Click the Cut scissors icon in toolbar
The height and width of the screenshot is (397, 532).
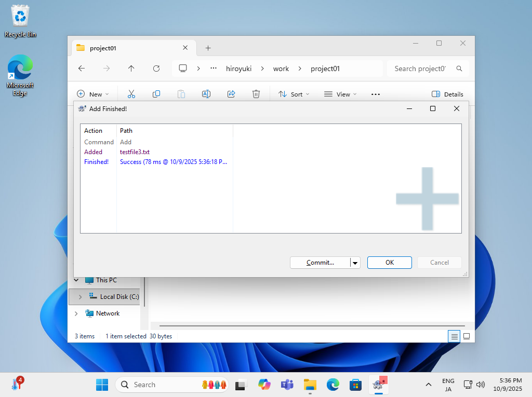[131, 94]
